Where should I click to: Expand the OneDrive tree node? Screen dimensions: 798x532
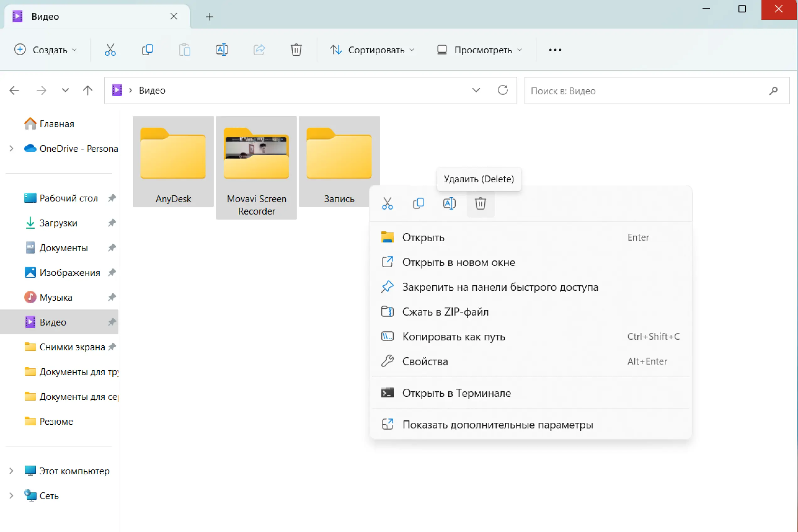11,149
